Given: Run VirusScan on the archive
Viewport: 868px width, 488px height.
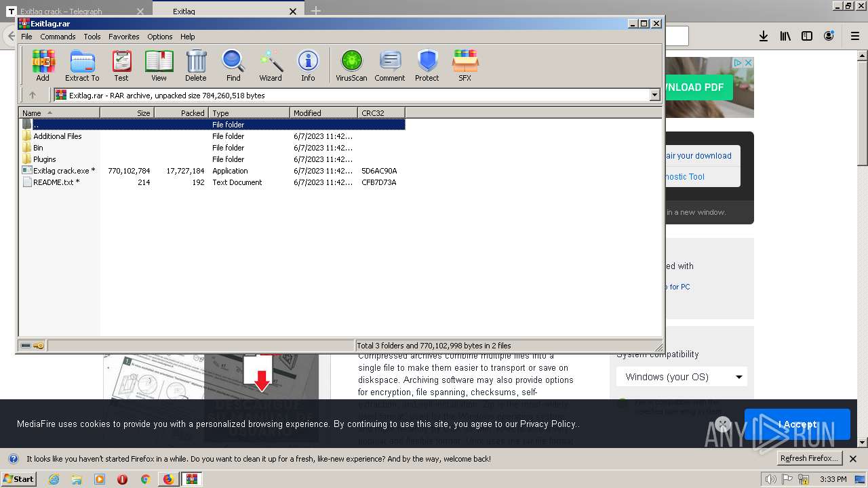Looking at the screenshot, I should coord(351,66).
